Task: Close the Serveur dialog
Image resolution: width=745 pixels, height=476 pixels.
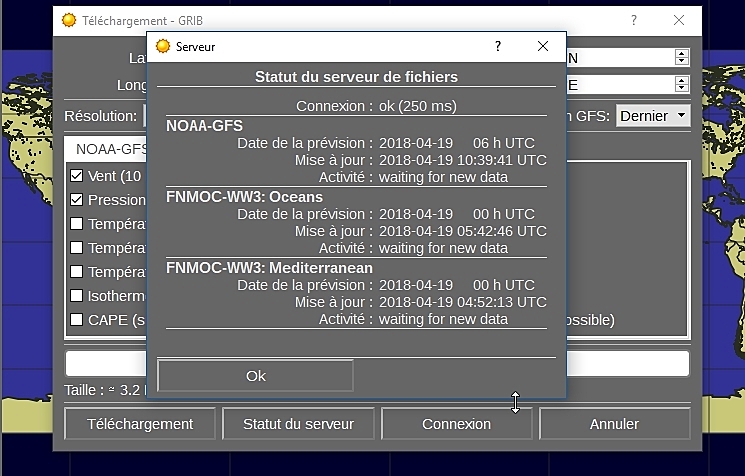Action: (x=543, y=46)
